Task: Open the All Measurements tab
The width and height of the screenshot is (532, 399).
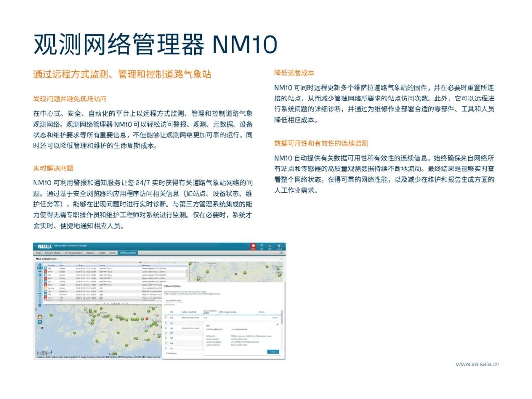Action: pyautogui.click(x=73, y=253)
